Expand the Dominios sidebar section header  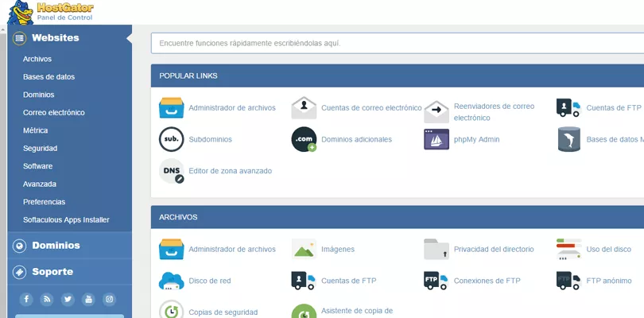[x=69, y=246]
